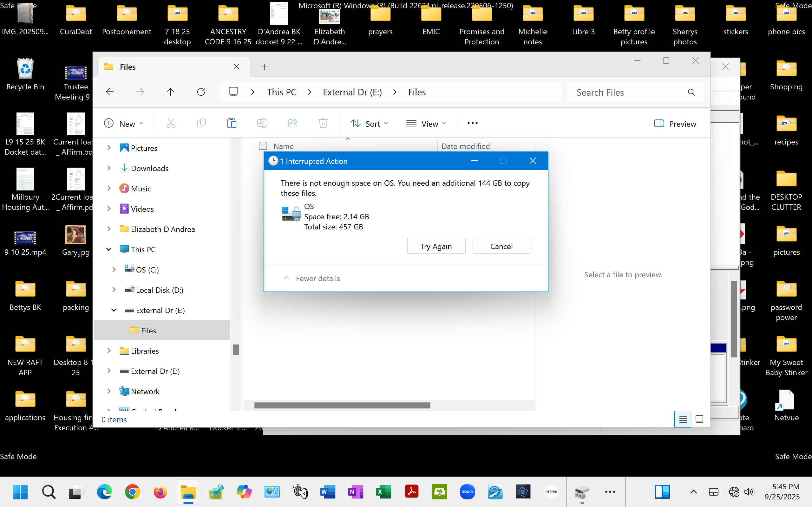Open Zoom from the taskbar

tap(467, 492)
